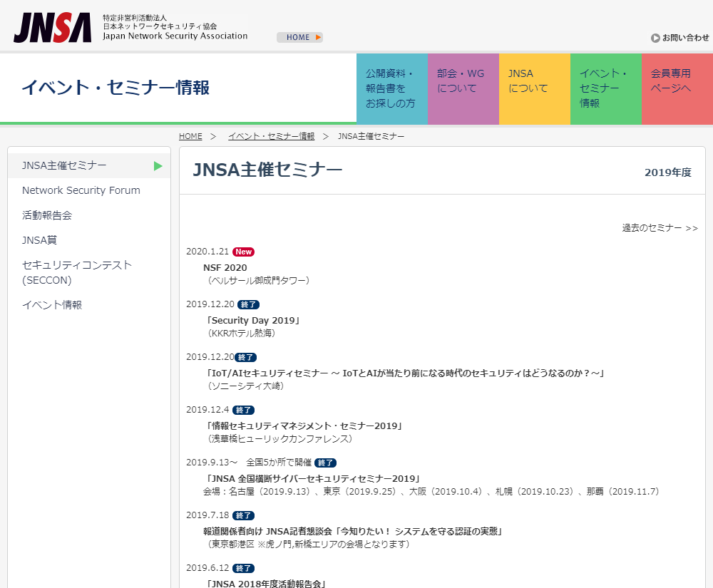Viewport: 713px width, 588px height.
Task: Click イベント・セミナー情報 breadcrumb link
Action: (271, 136)
